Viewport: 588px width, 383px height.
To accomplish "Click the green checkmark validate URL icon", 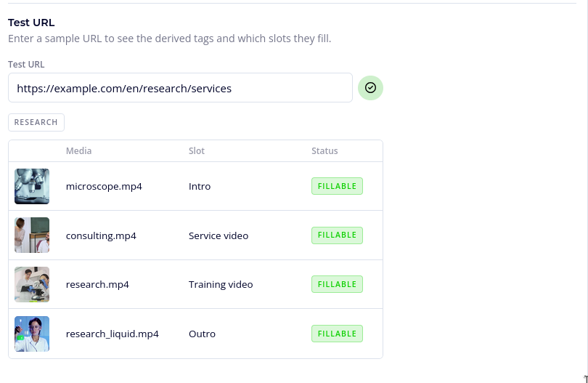I will pyautogui.click(x=370, y=88).
